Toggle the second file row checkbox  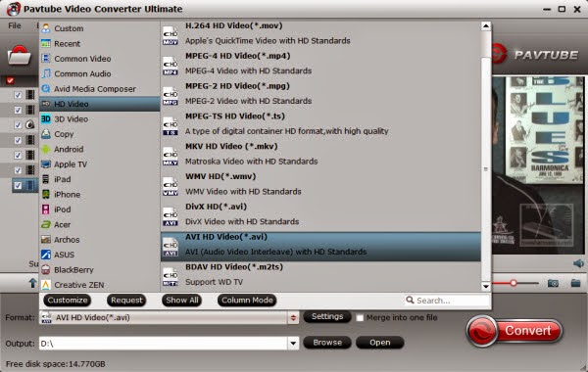tap(18, 110)
